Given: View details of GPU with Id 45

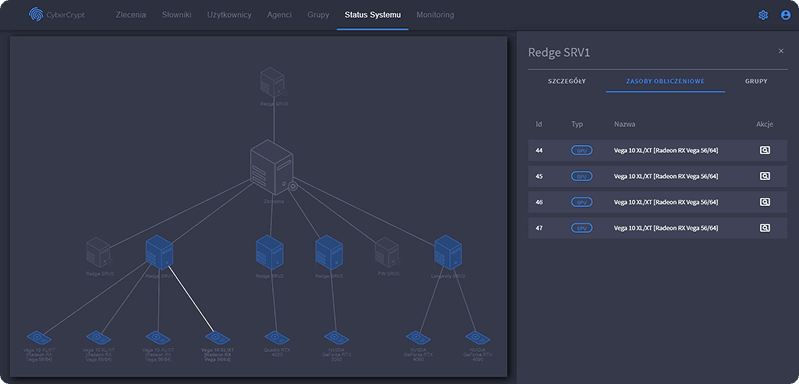Looking at the screenshot, I should click(764, 176).
